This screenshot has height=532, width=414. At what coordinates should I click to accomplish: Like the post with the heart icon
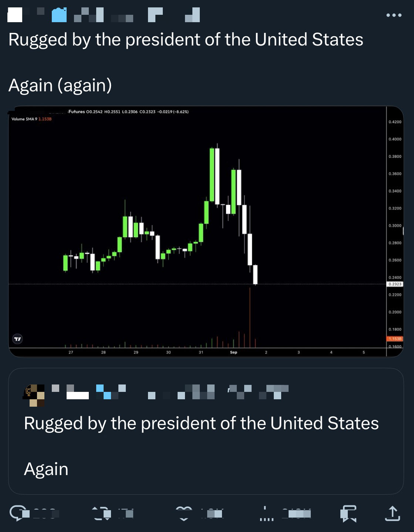click(184, 513)
